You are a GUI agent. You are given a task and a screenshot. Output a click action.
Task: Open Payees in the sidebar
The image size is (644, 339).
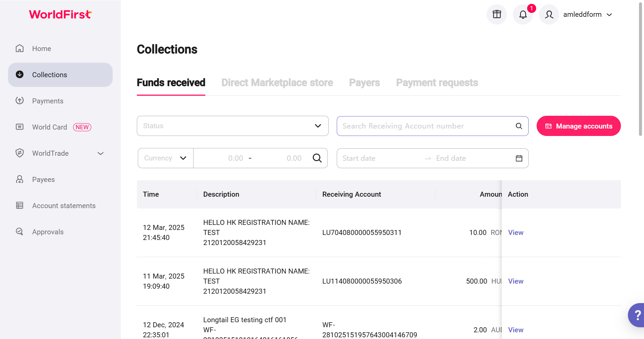pos(60,179)
